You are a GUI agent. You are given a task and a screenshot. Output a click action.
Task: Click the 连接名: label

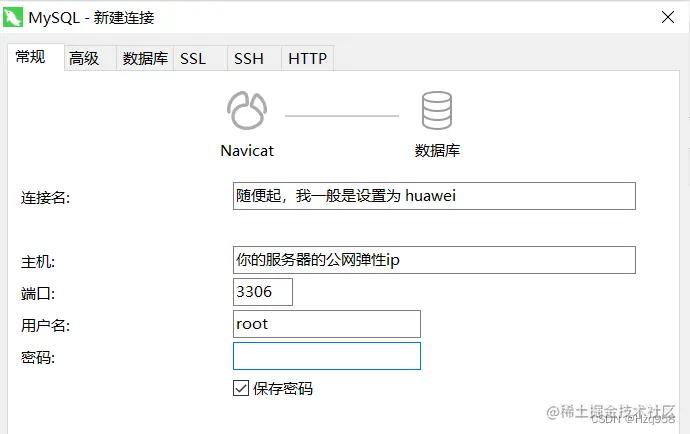tap(45, 198)
